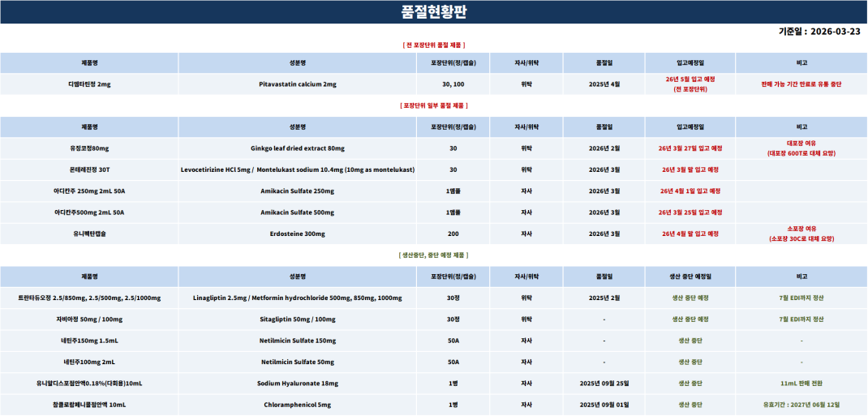Viewport: 868px width, 416px height.
Task: Select the 아디킨주 250mg 2mL 50A cell
Action: click(x=89, y=191)
